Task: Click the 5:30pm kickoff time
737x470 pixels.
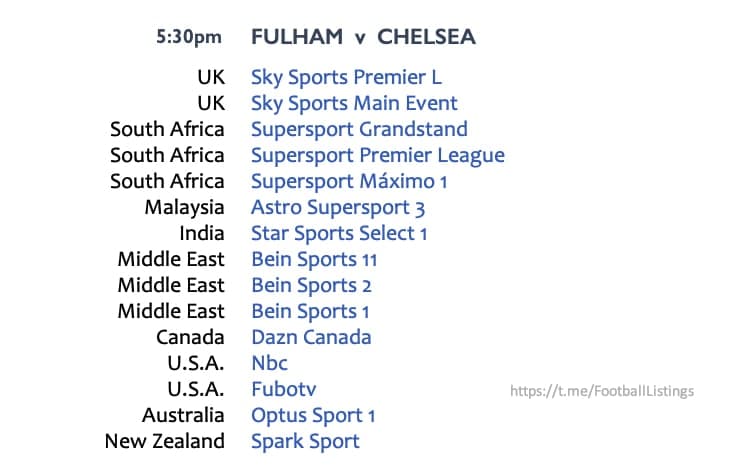Action: (x=189, y=37)
